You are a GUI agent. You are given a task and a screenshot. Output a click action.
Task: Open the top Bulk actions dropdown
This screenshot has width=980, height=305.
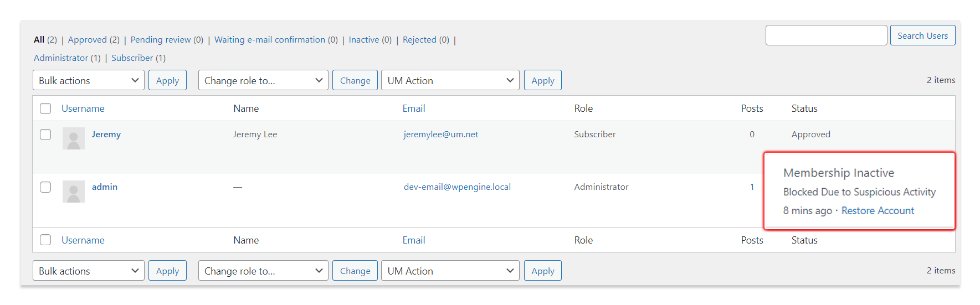pyautogui.click(x=89, y=80)
